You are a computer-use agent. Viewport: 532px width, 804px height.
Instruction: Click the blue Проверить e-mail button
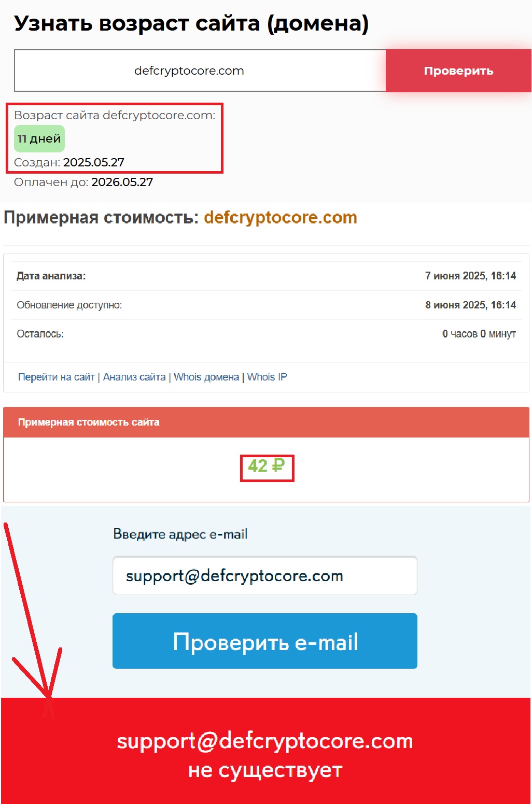[265, 641]
